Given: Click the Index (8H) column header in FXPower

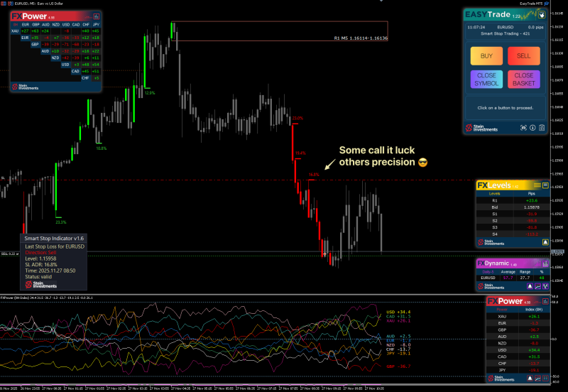Looking at the screenshot, I should pyautogui.click(x=534, y=310).
